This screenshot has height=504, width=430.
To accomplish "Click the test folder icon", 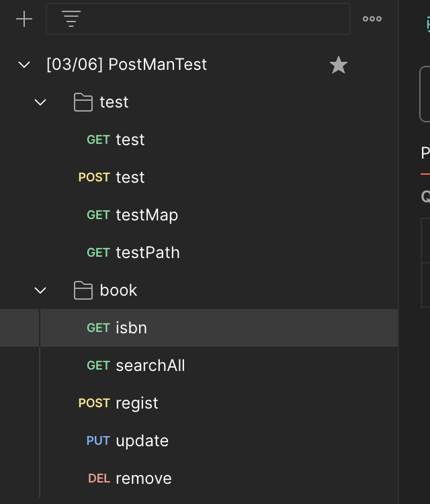I will pyautogui.click(x=83, y=102).
